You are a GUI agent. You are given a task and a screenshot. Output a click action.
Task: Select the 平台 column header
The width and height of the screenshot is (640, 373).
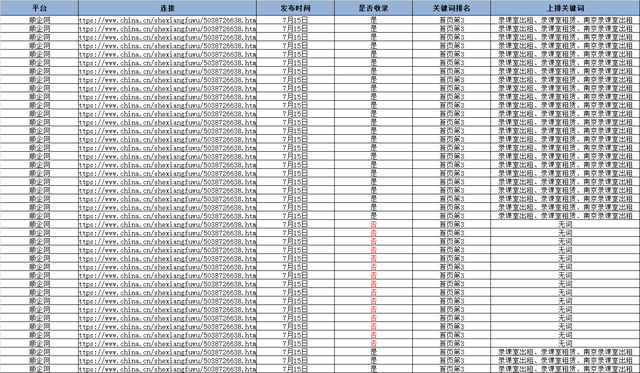(39, 8)
